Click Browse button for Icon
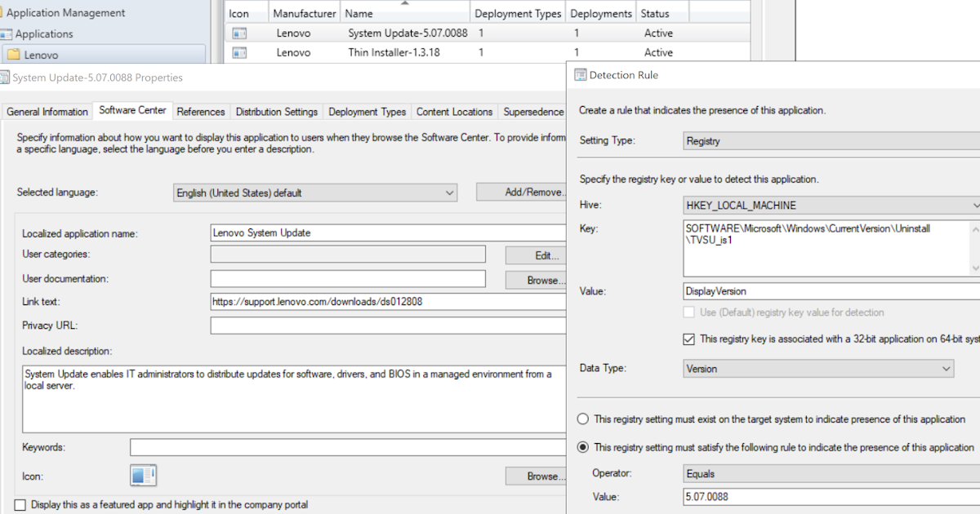Viewport: 980px width, 514px height. point(536,476)
